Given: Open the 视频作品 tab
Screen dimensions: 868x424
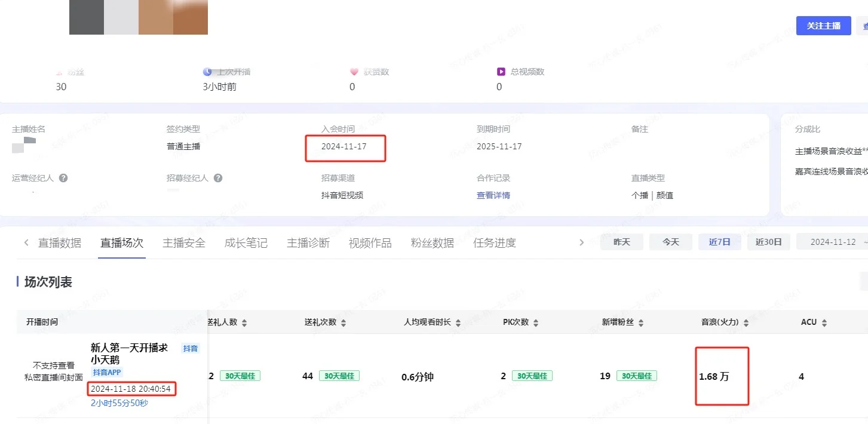Looking at the screenshot, I should [370, 243].
